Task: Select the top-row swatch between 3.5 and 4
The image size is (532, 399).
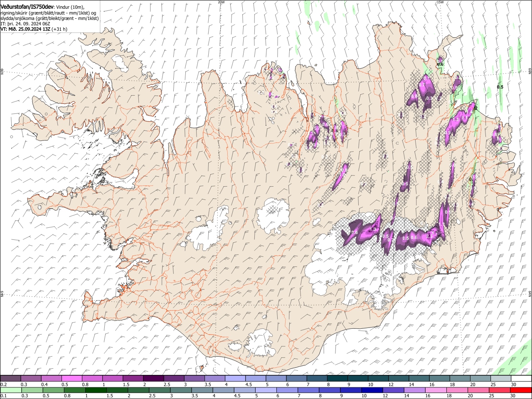Action: point(215,378)
